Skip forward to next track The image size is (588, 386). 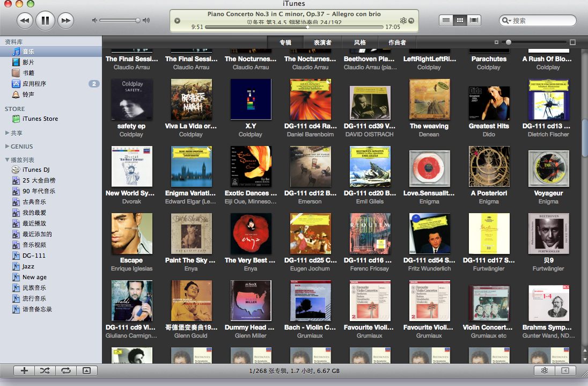pyautogui.click(x=65, y=20)
